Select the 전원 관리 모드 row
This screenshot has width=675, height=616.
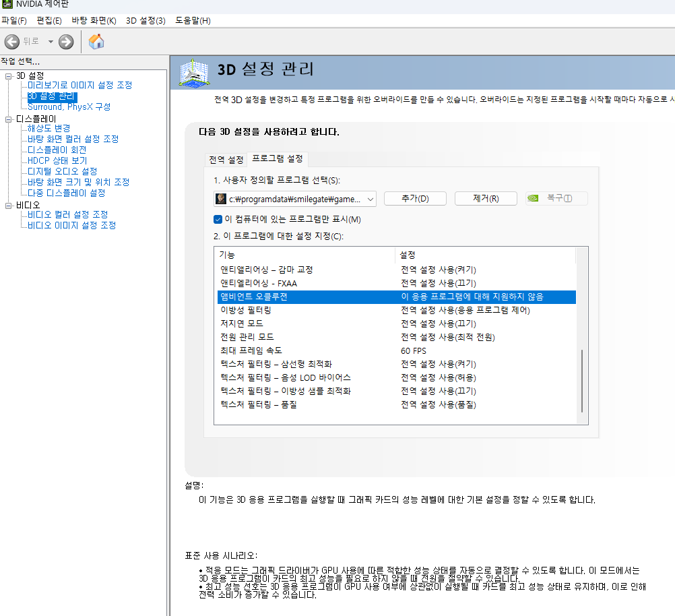(397, 337)
